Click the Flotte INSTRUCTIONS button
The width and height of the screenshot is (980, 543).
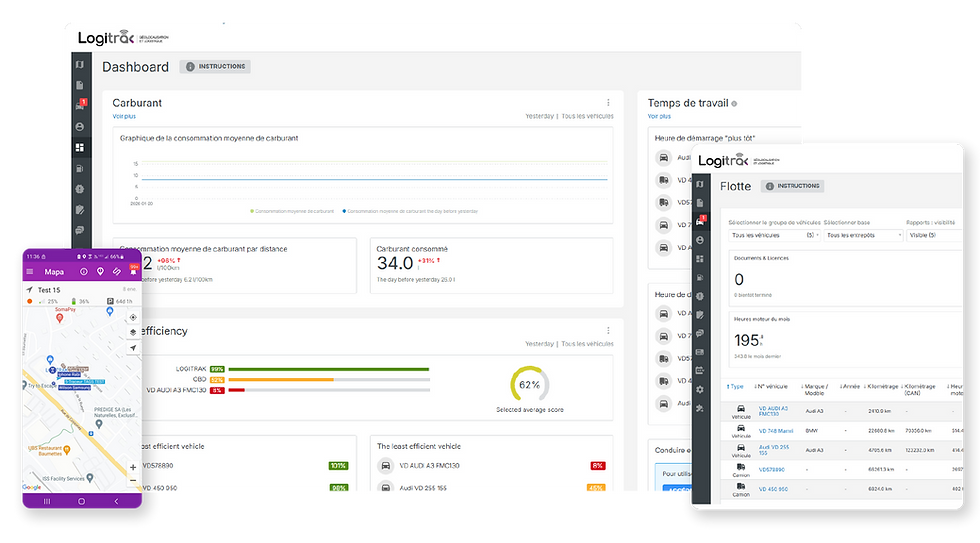(x=792, y=186)
